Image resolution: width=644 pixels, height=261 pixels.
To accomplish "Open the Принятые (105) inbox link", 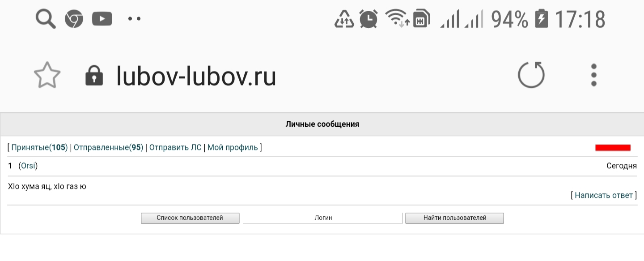I will coord(39,147).
